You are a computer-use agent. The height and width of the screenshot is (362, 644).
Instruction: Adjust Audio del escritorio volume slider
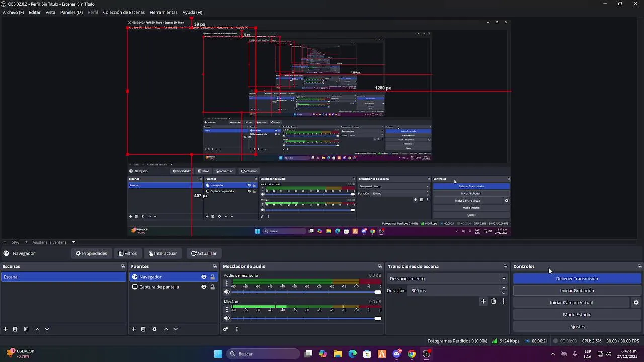click(x=306, y=292)
